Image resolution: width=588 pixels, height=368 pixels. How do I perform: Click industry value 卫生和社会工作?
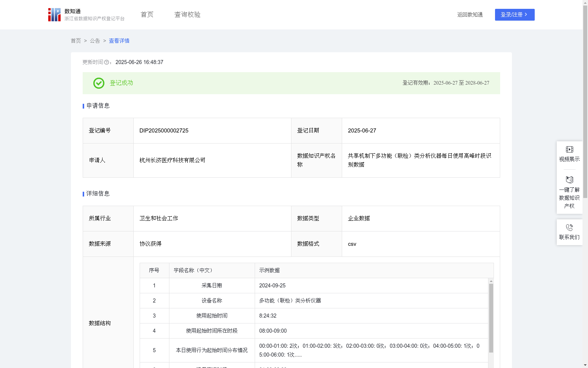click(159, 219)
